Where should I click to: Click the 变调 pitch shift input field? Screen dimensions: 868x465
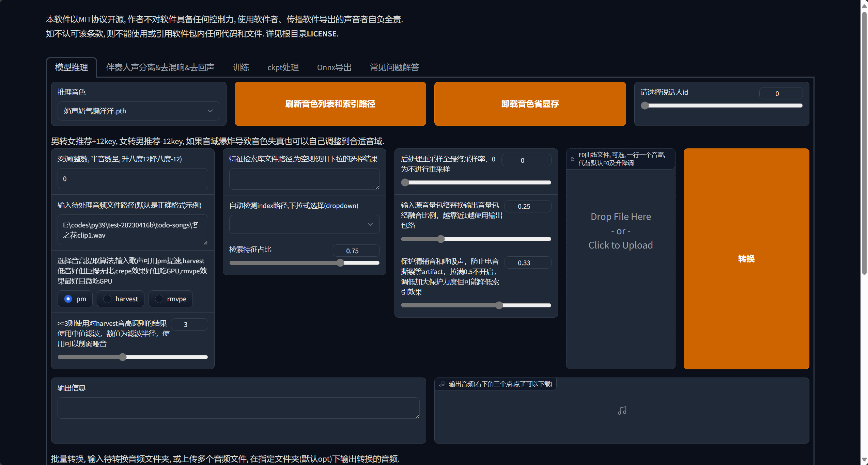[x=133, y=179]
